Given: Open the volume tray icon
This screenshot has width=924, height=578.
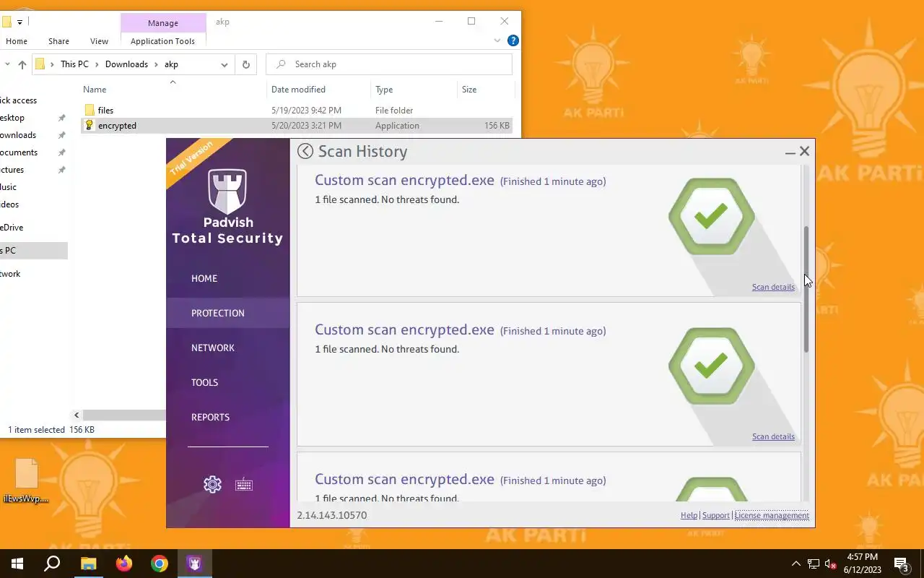Looking at the screenshot, I should [831, 564].
